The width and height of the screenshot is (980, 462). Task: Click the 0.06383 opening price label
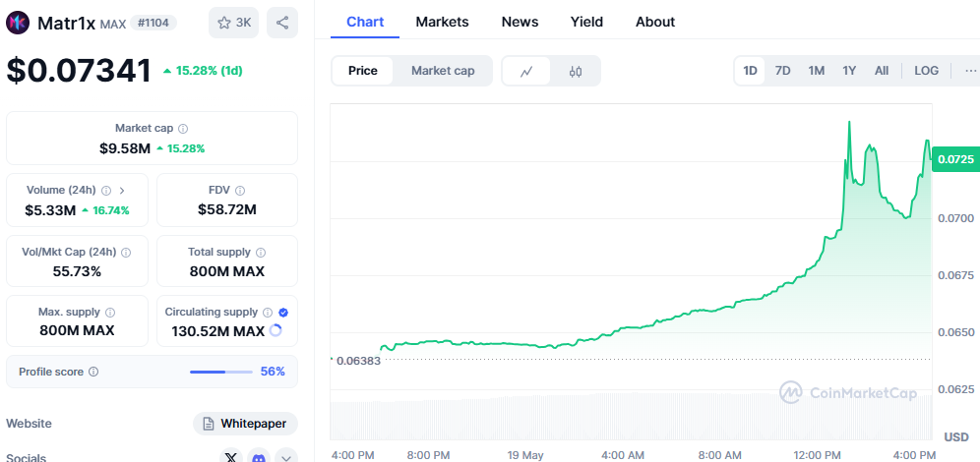tap(358, 361)
